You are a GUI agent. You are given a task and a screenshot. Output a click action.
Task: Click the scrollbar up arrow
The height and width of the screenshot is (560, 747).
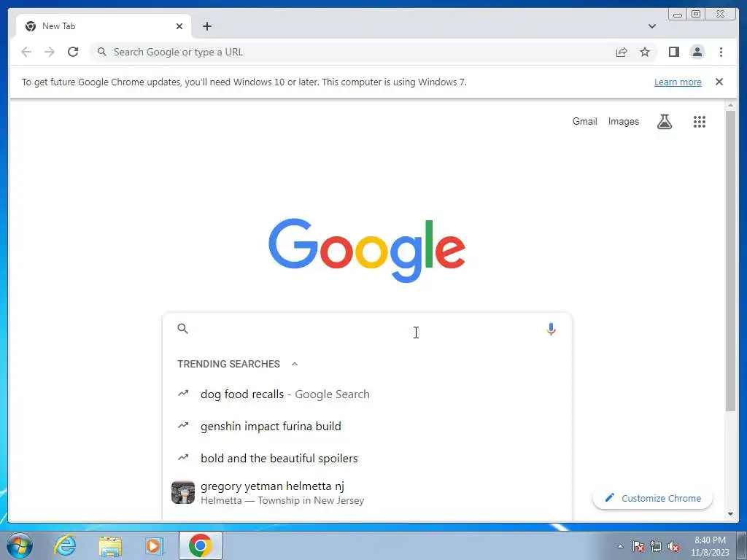click(730, 105)
